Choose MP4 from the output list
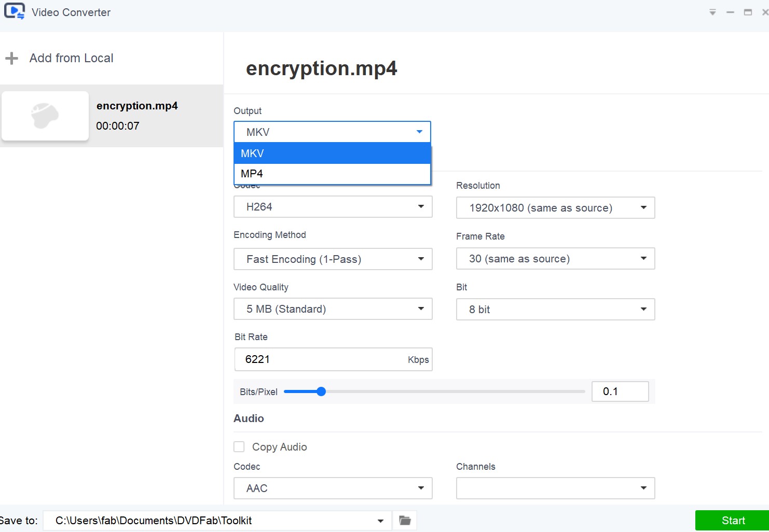The width and height of the screenshot is (769, 532). click(332, 174)
